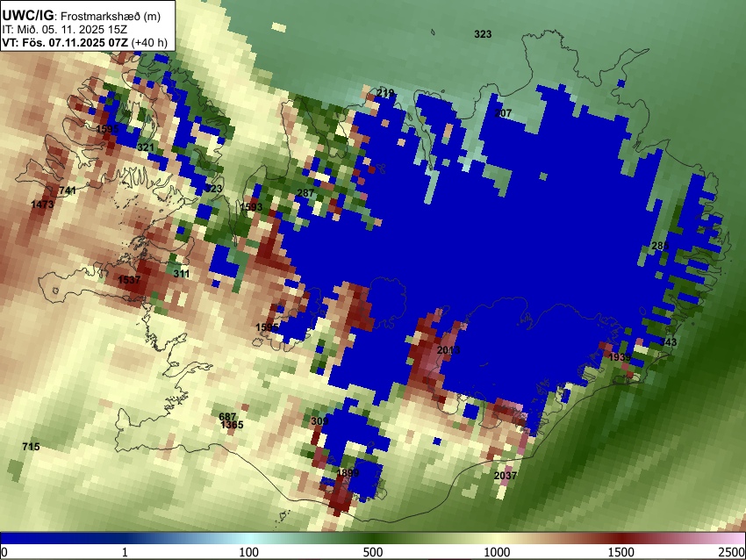Select the '2013' height label
The height and width of the screenshot is (560, 746).
click(x=448, y=350)
